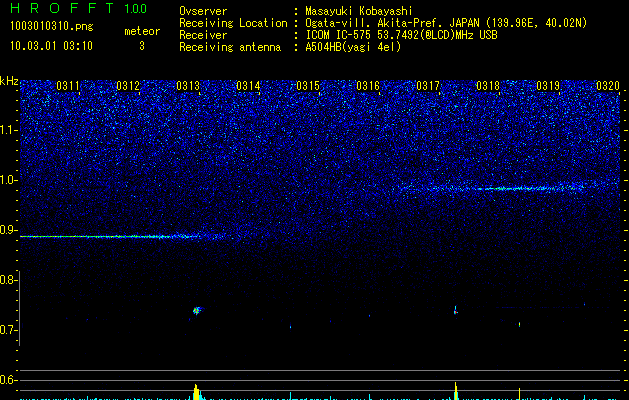Click the date stamp 10.03.01 03:10
Image resolution: width=629 pixels, height=400 pixels.
pyautogui.click(x=51, y=46)
